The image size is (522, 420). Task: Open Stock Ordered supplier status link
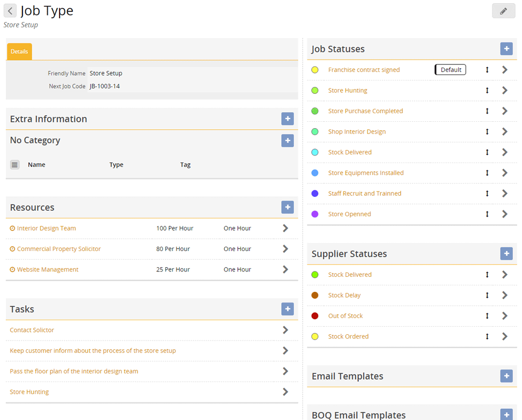point(348,336)
